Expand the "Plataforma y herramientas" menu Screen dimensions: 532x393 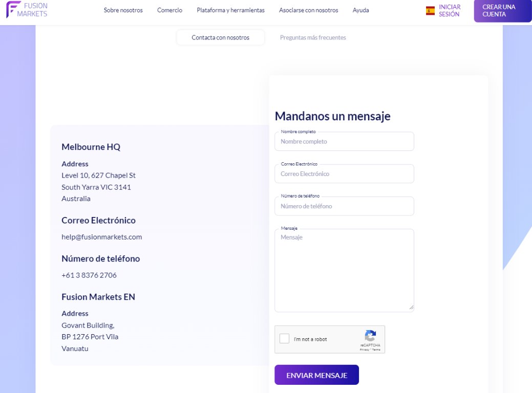[231, 10]
